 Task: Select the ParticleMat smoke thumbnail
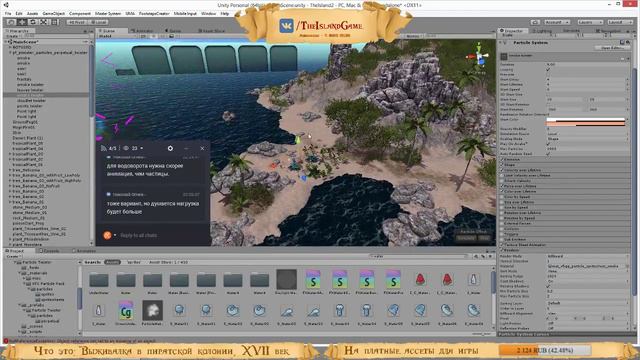click(x=153, y=311)
